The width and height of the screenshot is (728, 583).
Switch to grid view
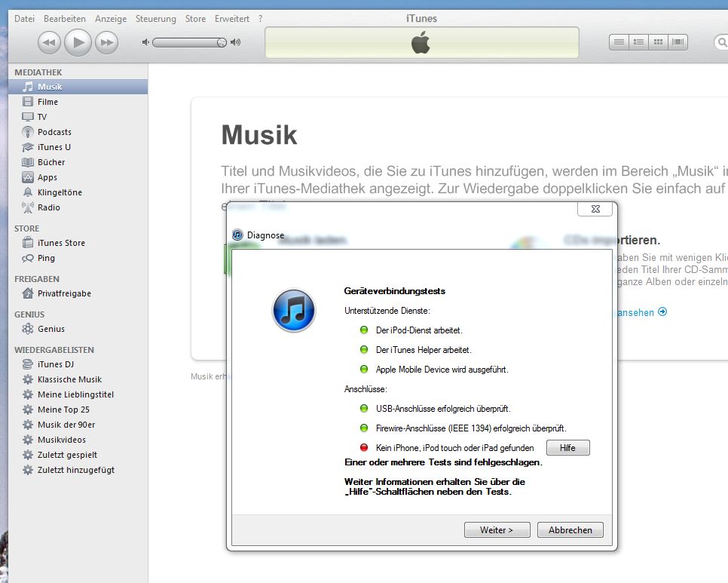point(658,42)
